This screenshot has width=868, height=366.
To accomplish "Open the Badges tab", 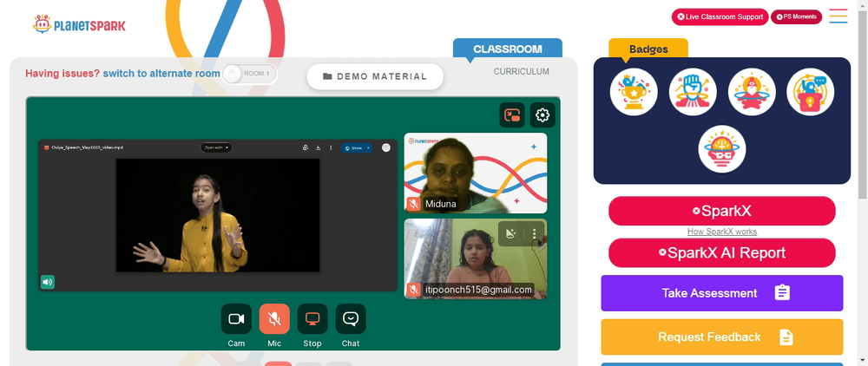I will point(648,49).
